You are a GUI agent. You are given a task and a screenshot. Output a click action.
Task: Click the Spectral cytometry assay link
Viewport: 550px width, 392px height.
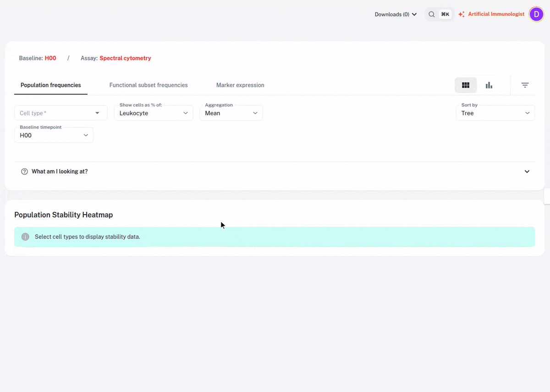point(125,58)
